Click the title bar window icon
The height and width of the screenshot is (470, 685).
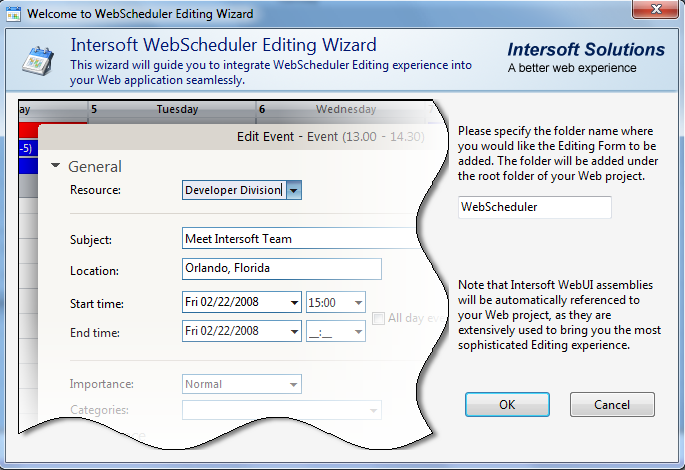[x=13, y=14]
